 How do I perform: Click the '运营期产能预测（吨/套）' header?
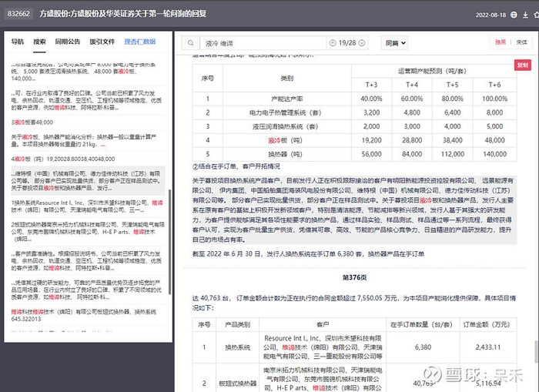(432, 71)
